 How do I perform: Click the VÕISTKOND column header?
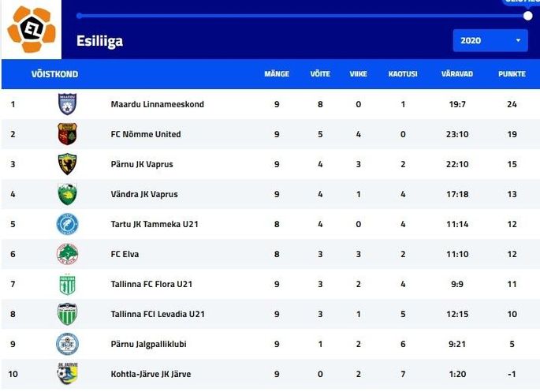click(54, 73)
